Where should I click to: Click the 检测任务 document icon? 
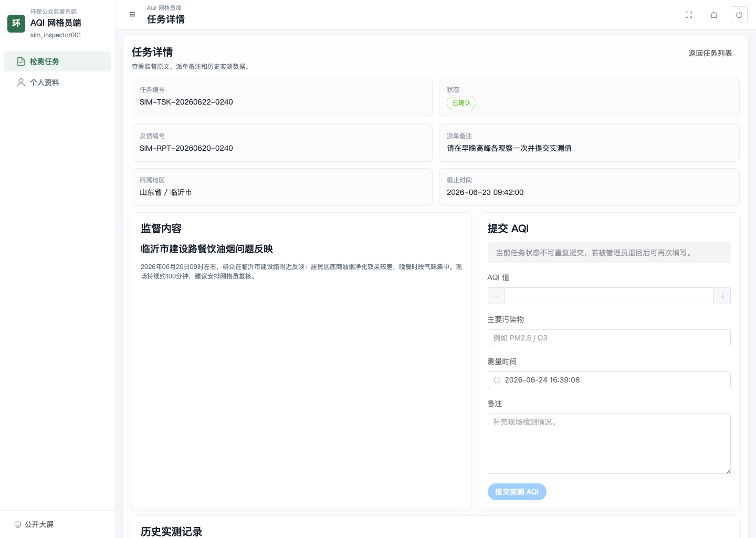(x=21, y=61)
